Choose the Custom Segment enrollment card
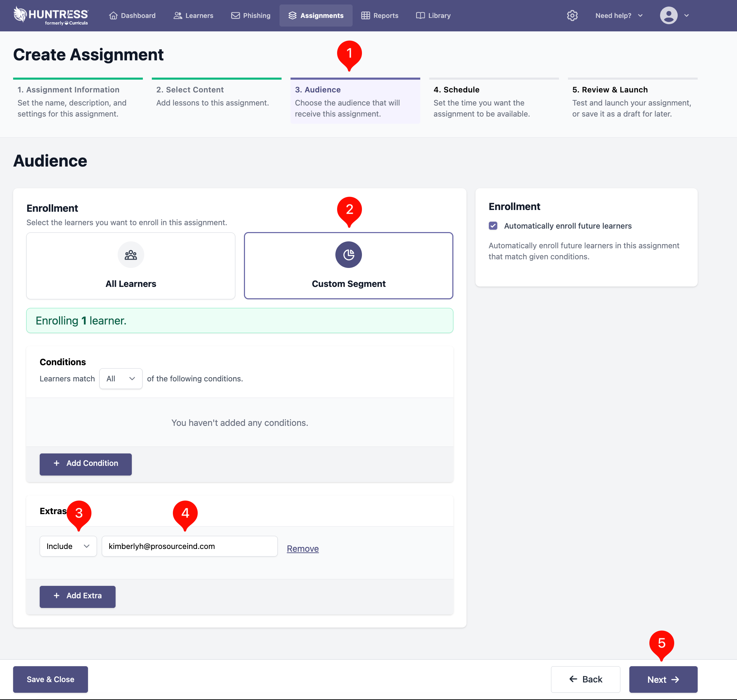 348,283
